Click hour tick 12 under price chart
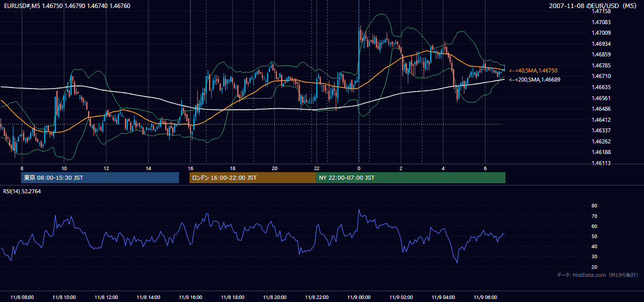644x302 pixels. point(106,168)
